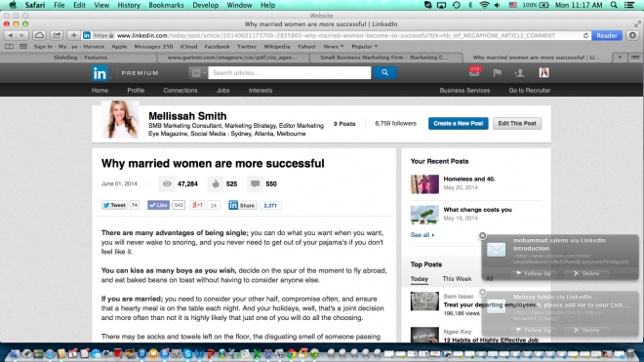Click Create a New Post button

coord(459,123)
